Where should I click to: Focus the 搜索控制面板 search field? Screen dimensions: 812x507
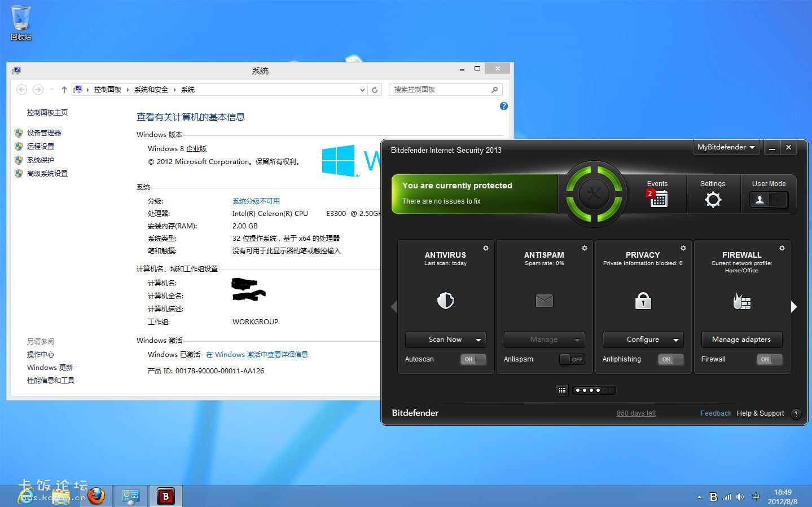coord(445,90)
